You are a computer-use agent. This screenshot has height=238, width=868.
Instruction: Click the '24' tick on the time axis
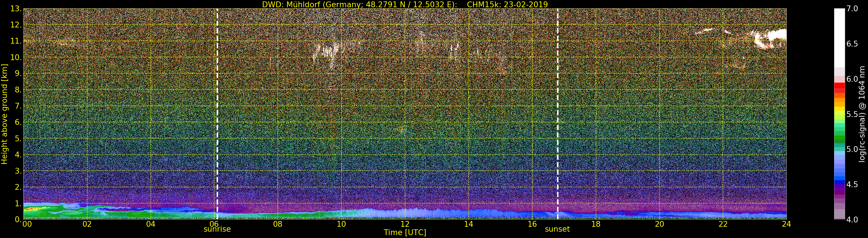[786, 224]
